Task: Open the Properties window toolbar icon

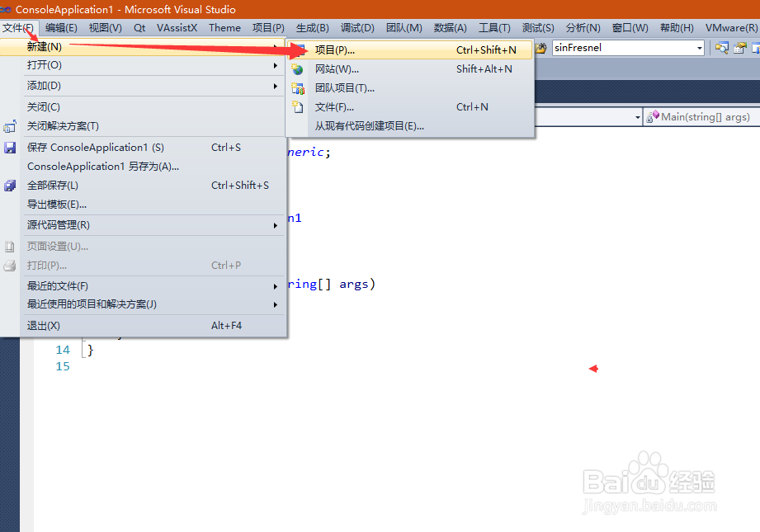Action: point(739,48)
